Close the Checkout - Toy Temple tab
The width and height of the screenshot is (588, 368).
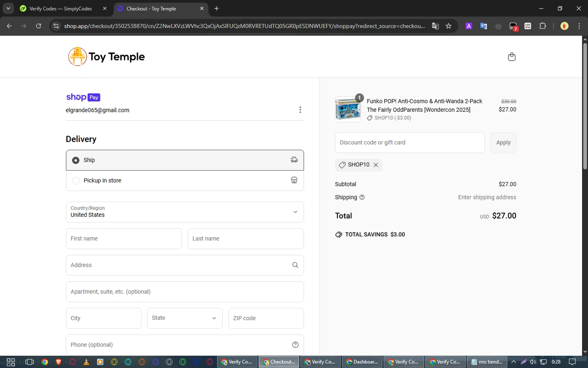(x=202, y=9)
